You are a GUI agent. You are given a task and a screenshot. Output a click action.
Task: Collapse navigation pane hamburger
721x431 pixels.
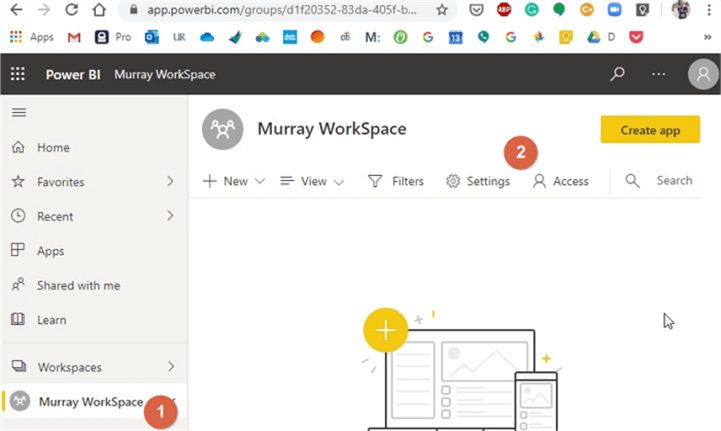(x=19, y=113)
